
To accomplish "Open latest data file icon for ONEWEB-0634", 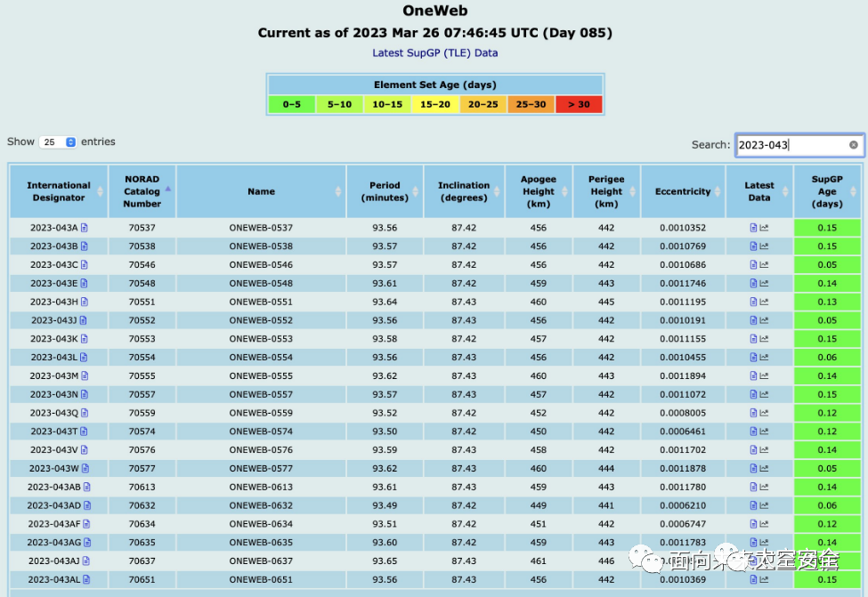I will pos(753,524).
